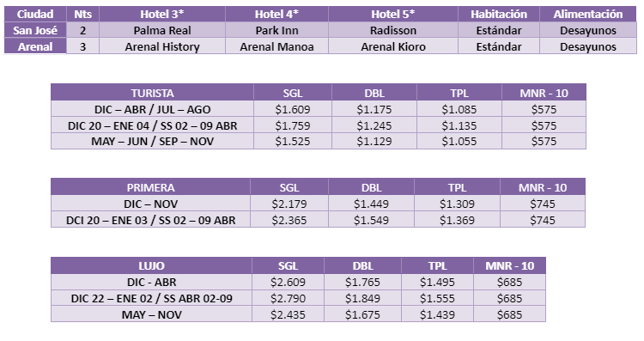Click the Habitación header cell
This screenshot has height=341, width=644.
tap(499, 14)
